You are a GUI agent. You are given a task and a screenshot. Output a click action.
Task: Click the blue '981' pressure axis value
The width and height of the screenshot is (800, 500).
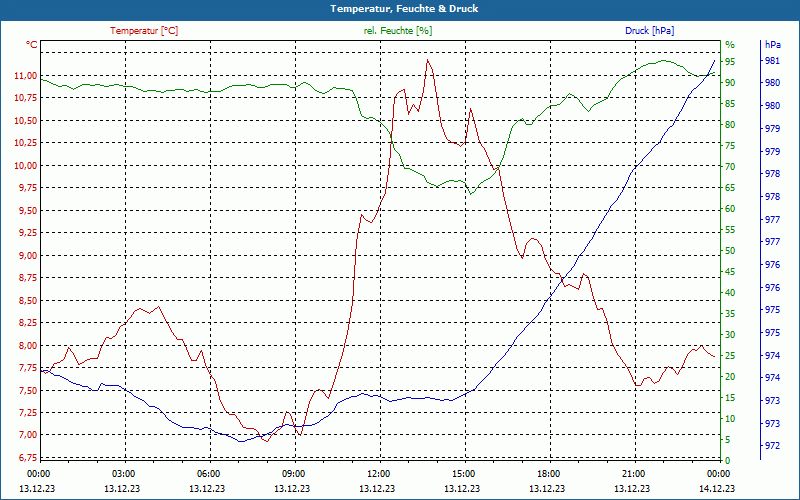(772, 61)
